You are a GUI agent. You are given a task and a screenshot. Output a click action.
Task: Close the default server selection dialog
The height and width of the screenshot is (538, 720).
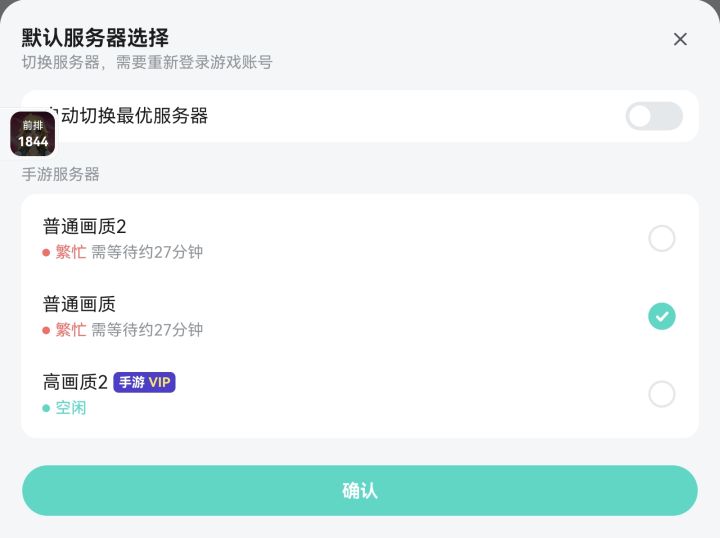point(680,39)
